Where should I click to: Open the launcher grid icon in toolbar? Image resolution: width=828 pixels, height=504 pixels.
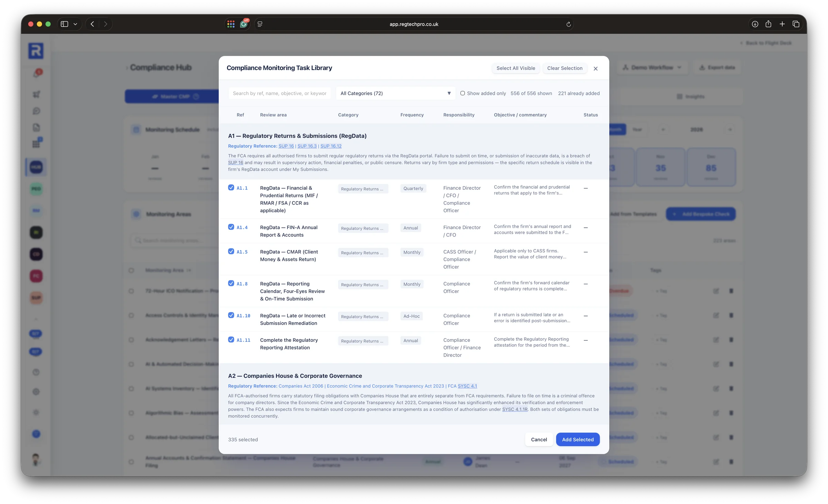(x=231, y=24)
